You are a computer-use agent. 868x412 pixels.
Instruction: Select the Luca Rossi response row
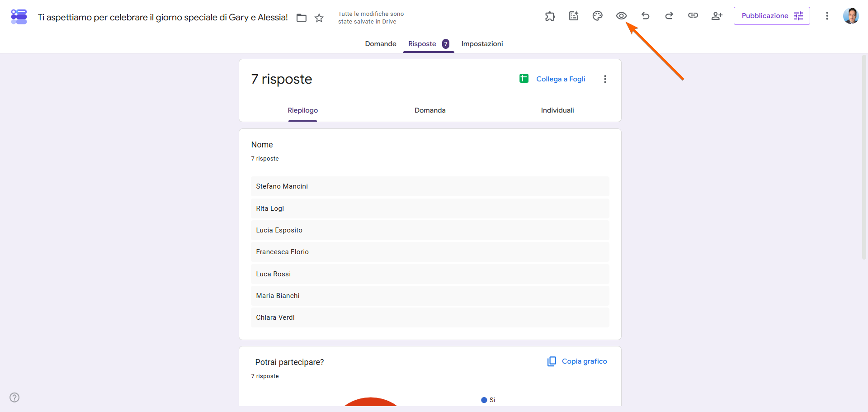point(430,274)
